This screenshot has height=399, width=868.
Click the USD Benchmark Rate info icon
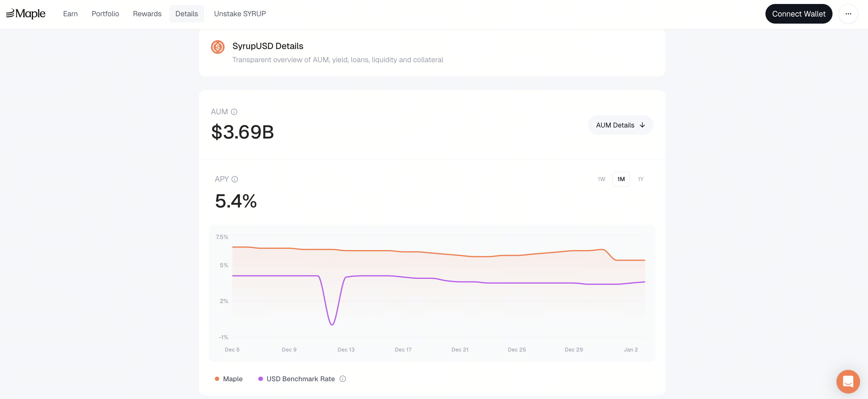343,378
